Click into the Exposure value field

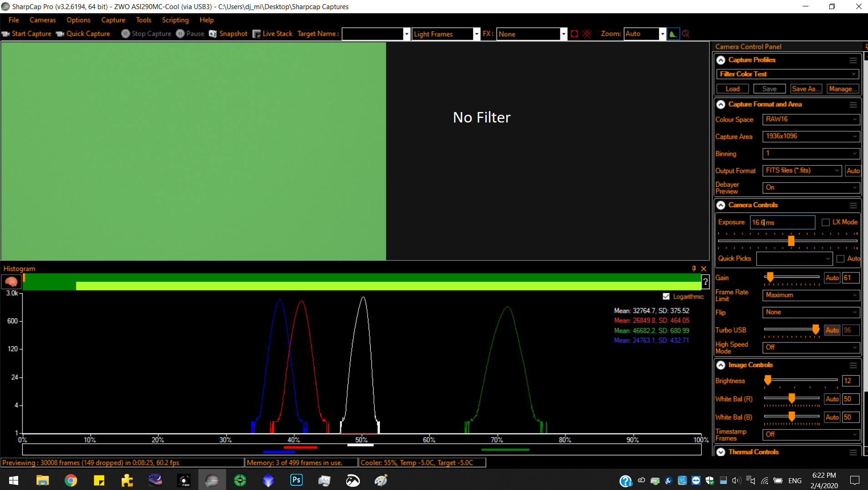pos(782,222)
